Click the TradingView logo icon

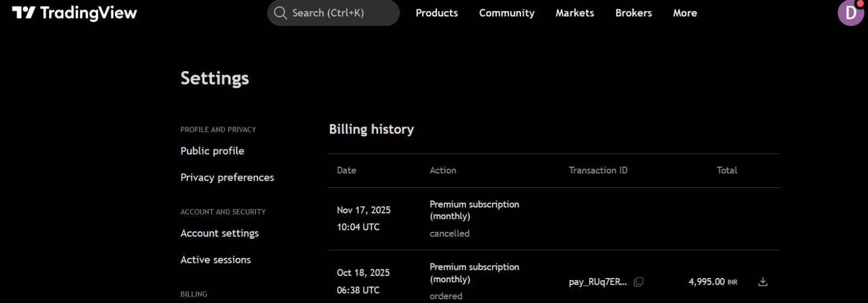pyautogui.click(x=23, y=12)
